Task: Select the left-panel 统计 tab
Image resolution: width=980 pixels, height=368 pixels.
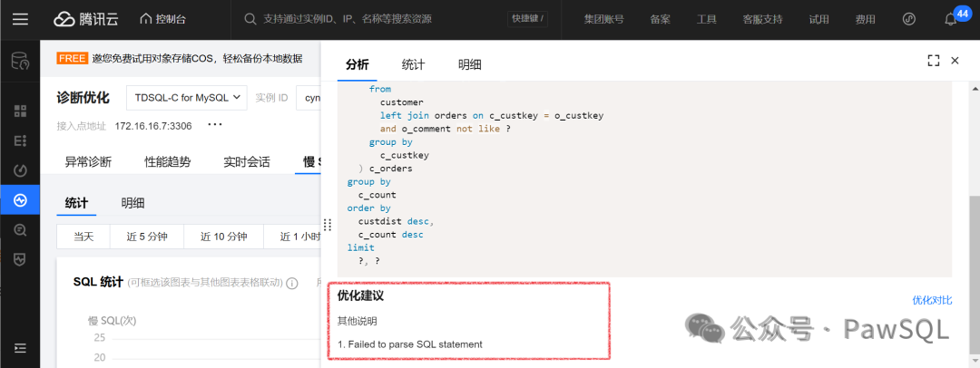Action: click(77, 203)
